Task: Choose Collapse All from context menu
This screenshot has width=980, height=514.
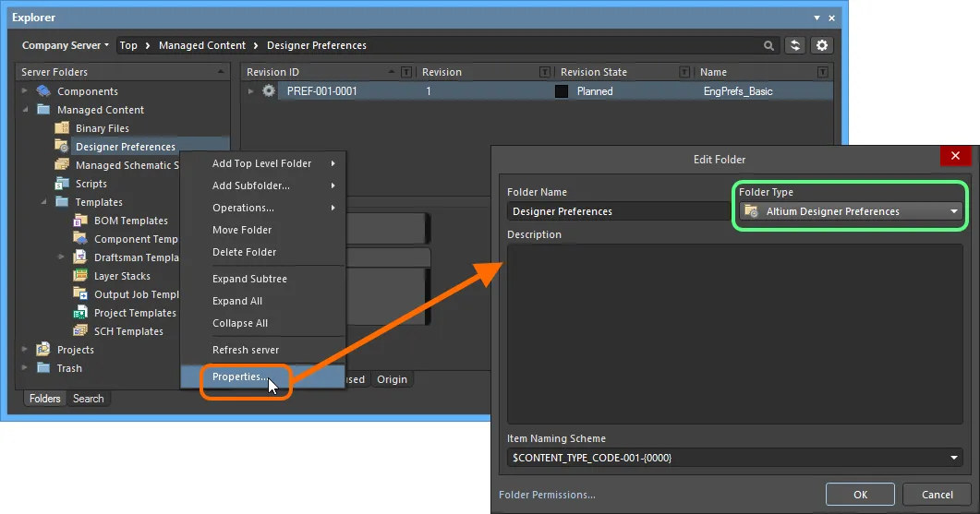Action: click(x=262, y=323)
